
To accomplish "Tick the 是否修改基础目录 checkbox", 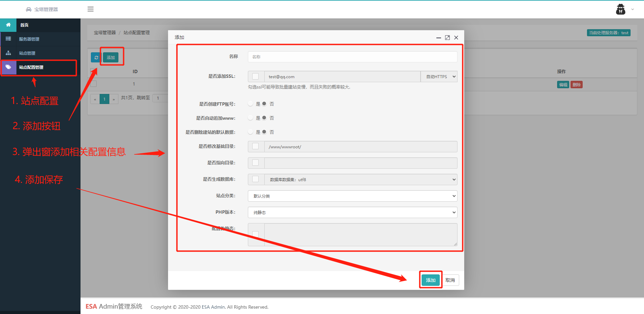I will 256,146.
